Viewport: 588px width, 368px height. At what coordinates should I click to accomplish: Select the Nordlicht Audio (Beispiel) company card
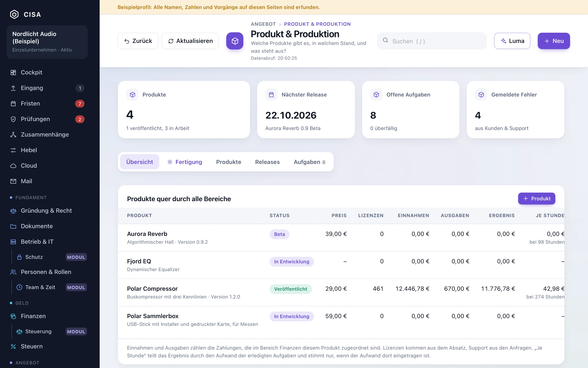[47, 42]
